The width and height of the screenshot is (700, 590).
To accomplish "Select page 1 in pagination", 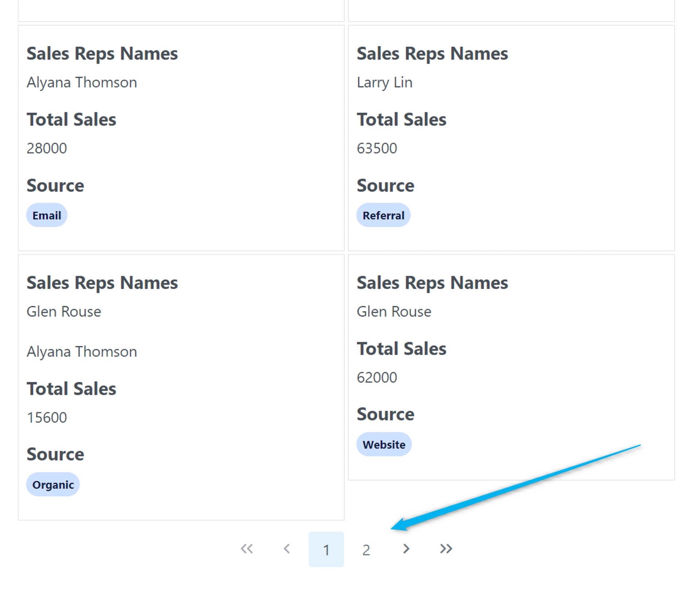I will coord(326,550).
